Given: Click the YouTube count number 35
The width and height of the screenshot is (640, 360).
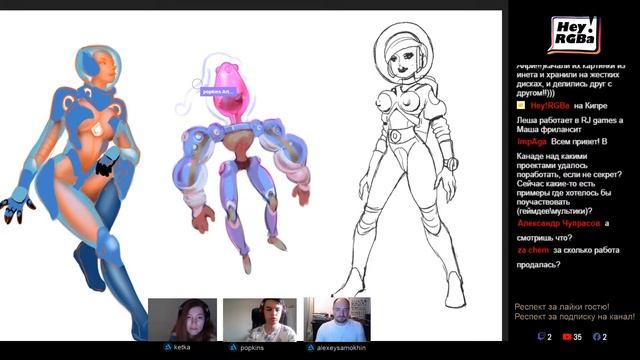Looking at the screenshot, I should 577,337.
